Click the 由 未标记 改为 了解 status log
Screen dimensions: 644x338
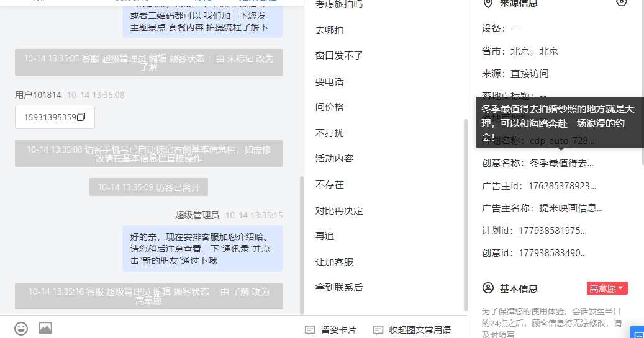(x=148, y=63)
